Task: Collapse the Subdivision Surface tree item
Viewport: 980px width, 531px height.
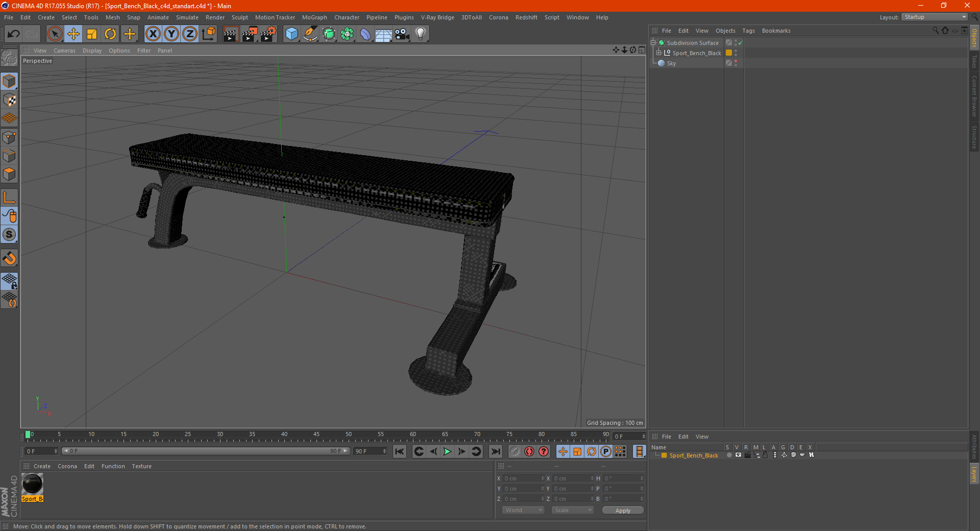Action: tap(653, 43)
